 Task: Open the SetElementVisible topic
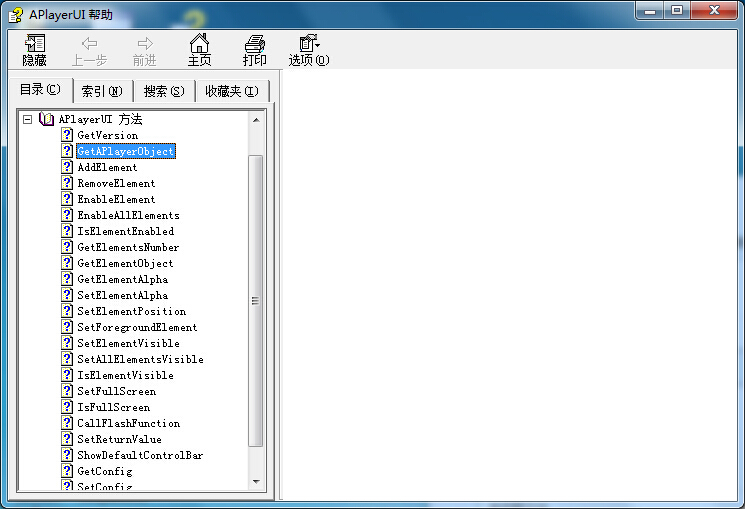tap(129, 343)
